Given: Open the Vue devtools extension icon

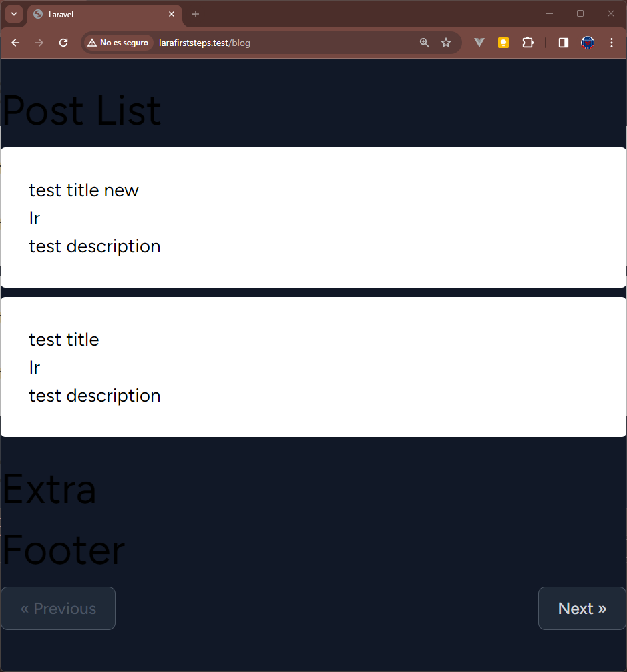Looking at the screenshot, I should [x=479, y=42].
